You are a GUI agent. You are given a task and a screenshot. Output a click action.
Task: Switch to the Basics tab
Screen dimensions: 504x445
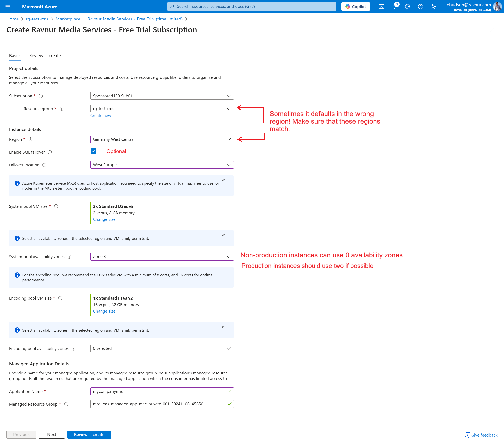tap(15, 56)
